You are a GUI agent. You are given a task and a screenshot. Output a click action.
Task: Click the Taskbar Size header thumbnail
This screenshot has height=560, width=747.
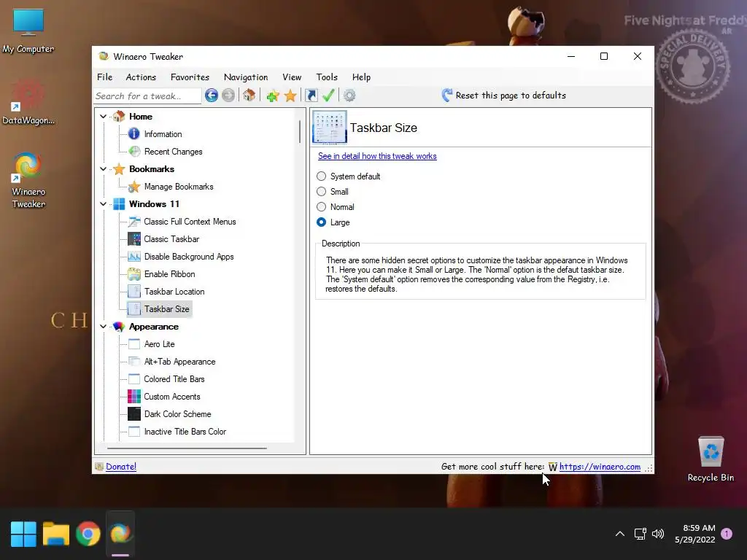point(330,127)
